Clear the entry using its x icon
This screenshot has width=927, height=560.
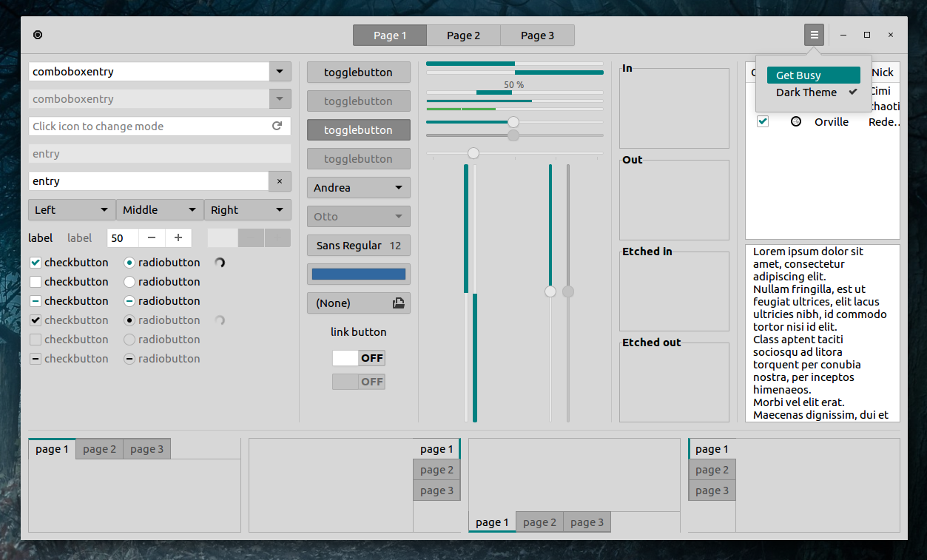(x=279, y=181)
